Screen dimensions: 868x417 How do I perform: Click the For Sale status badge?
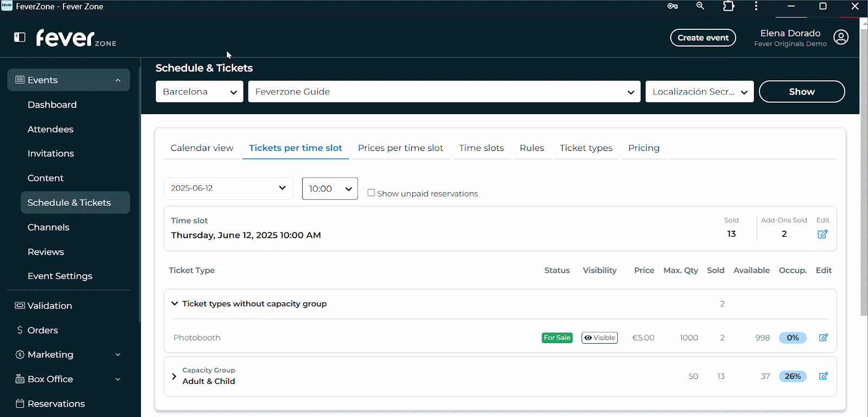coord(557,338)
